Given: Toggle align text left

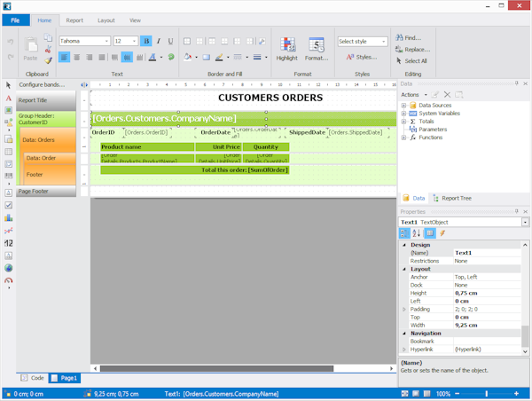Looking at the screenshot, I should [64, 57].
